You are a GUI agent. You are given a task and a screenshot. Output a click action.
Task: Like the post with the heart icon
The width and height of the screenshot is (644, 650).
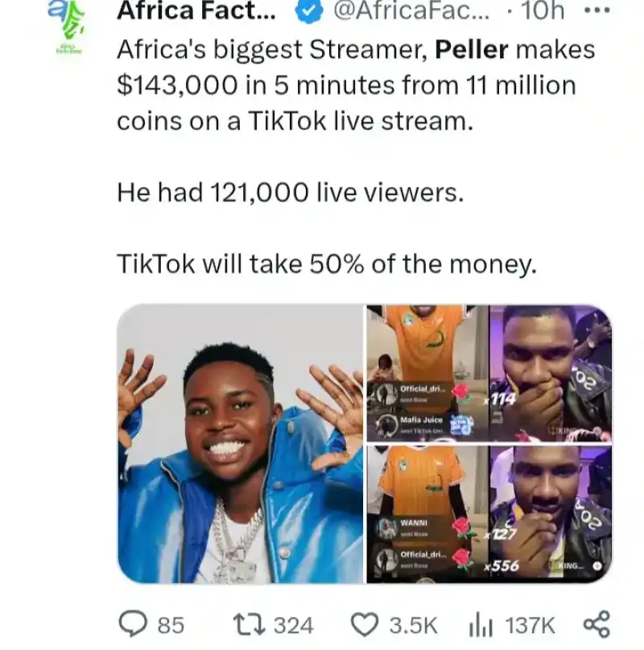point(365,624)
